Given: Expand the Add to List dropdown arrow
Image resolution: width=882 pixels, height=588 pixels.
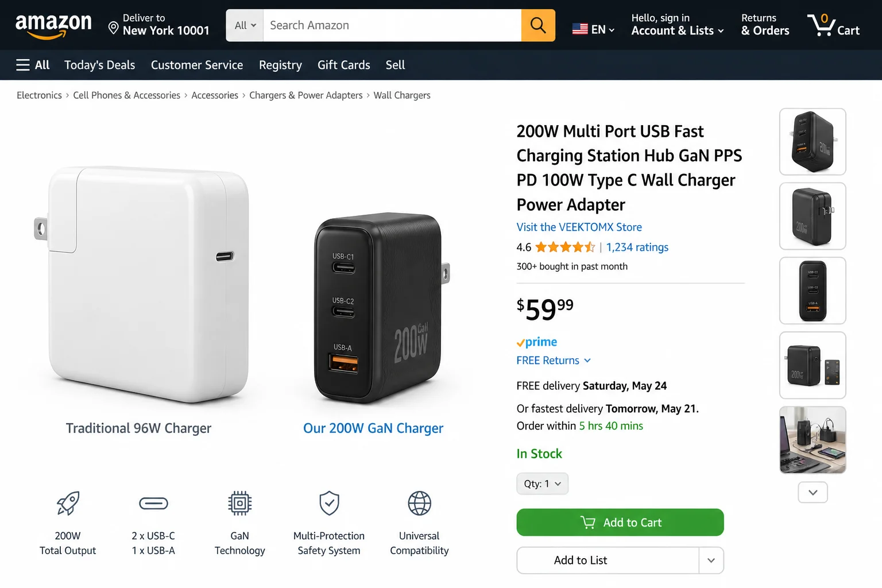Looking at the screenshot, I should [x=711, y=560].
